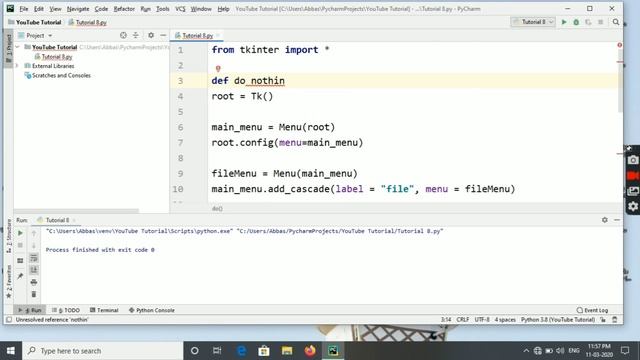Click the red error indicator atop editor scrollbar
640x360 pixels.
point(620,45)
